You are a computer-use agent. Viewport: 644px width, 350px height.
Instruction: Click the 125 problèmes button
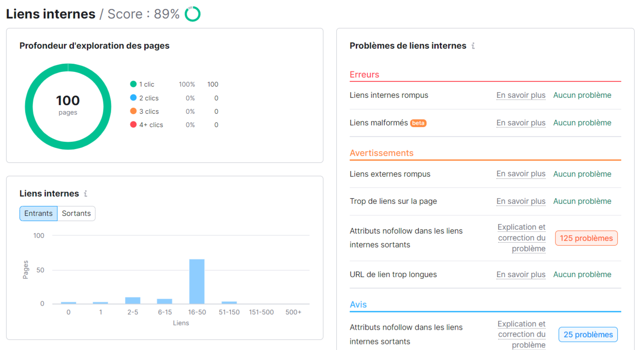[x=587, y=238]
